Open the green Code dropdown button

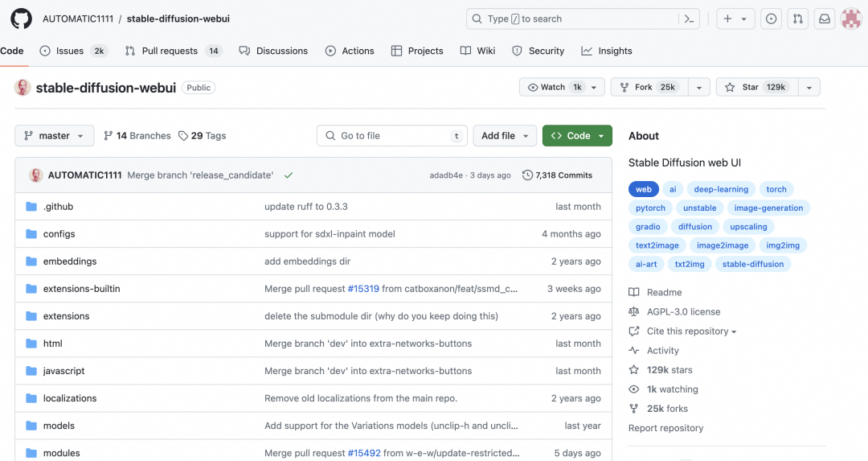coord(577,136)
